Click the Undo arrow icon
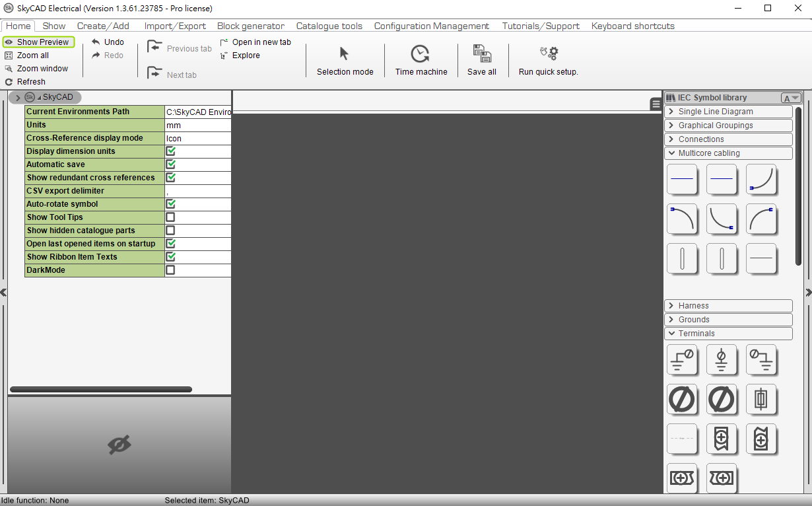Viewport: 812px width, 506px height. tap(96, 42)
